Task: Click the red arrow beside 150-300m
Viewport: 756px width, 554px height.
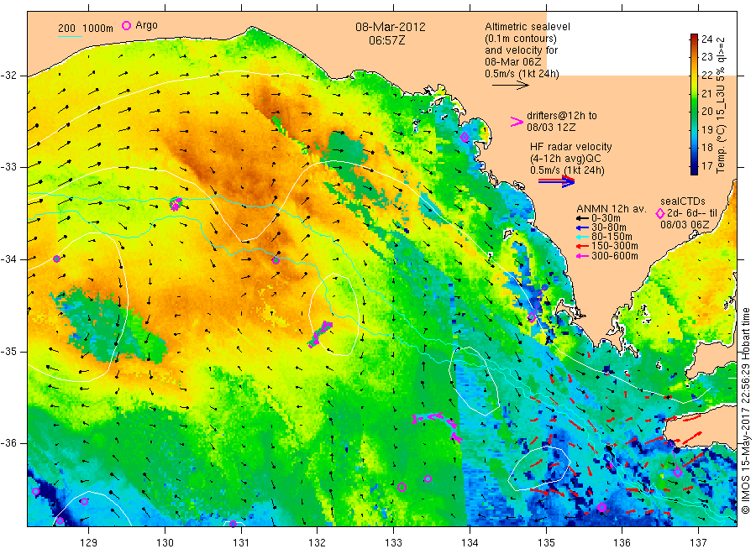Action: tap(583, 247)
